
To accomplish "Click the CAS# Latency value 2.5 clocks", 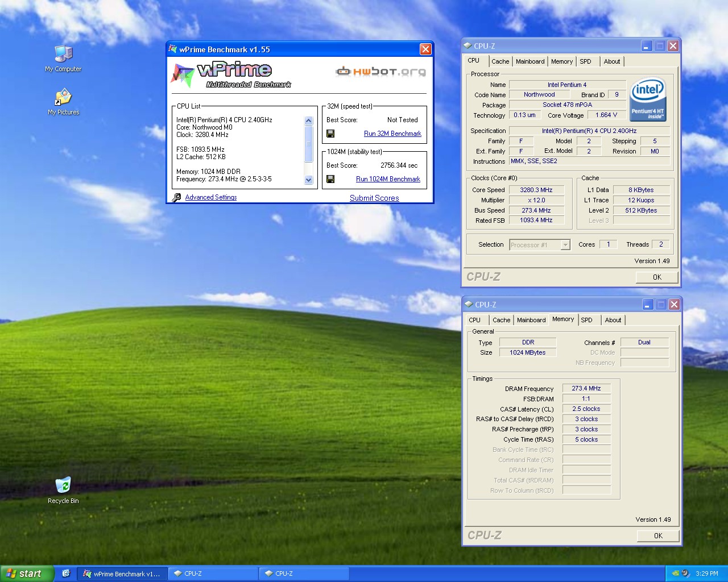I will [x=586, y=409].
